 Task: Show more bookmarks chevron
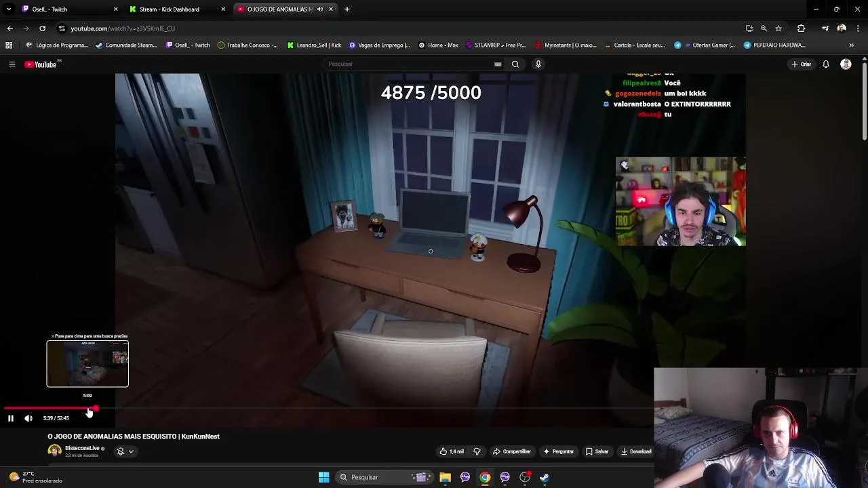pos(852,45)
